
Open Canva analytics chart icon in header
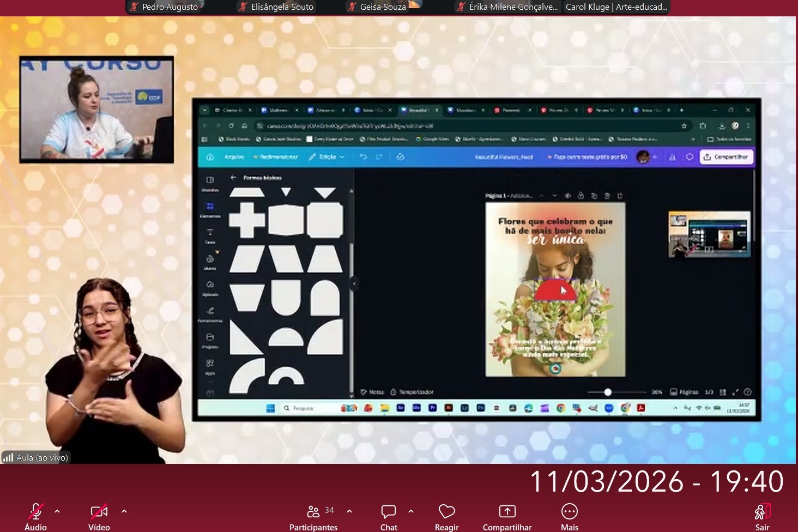(673, 157)
